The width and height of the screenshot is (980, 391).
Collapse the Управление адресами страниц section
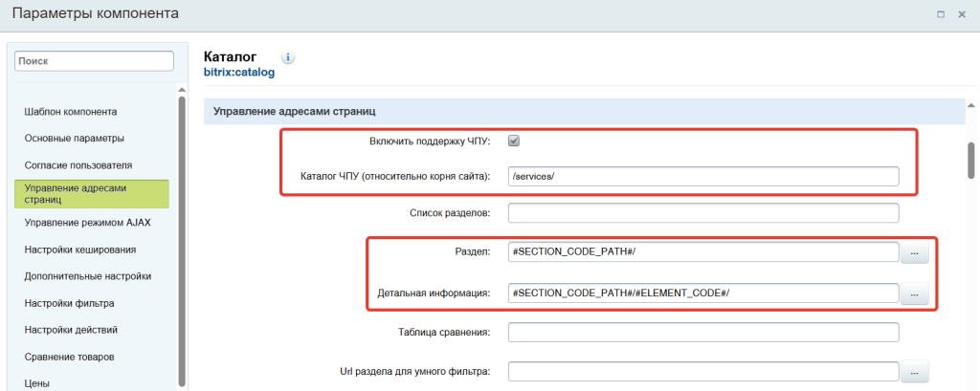click(x=584, y=112)
